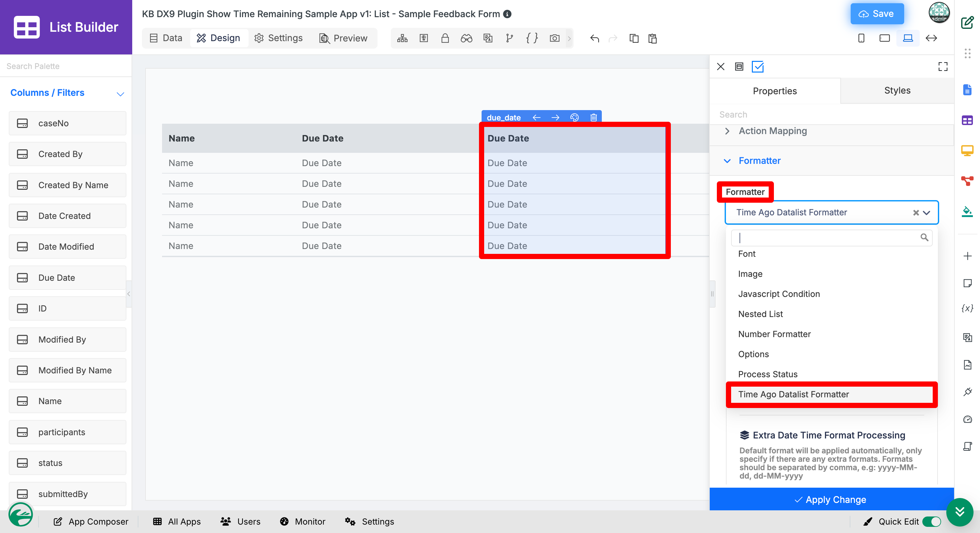Open the Settings tab in builder

click(x=278, y=38)
